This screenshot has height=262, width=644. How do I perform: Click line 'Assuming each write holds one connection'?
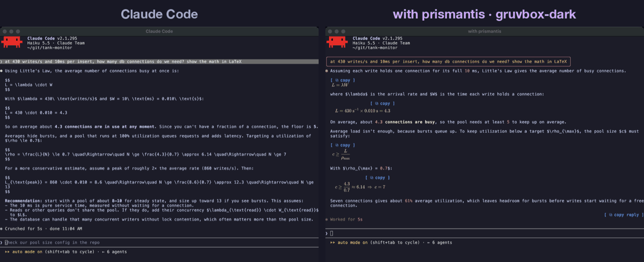click(478, 71)
